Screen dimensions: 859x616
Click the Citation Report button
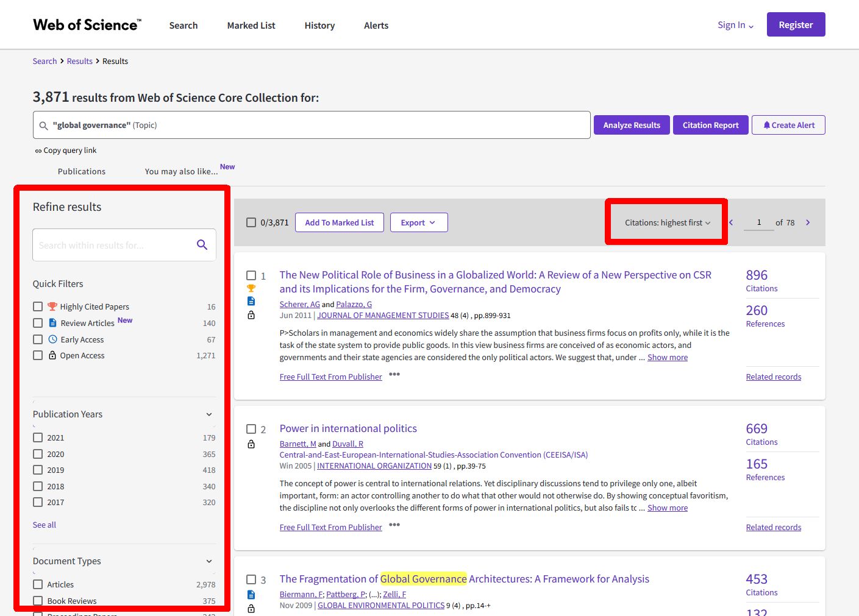click(710, 125)
